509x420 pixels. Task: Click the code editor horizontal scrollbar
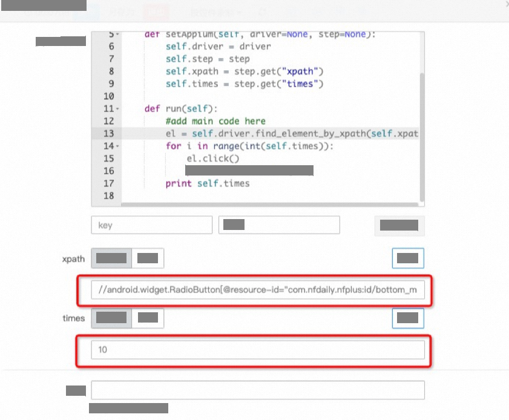(269, 205)
